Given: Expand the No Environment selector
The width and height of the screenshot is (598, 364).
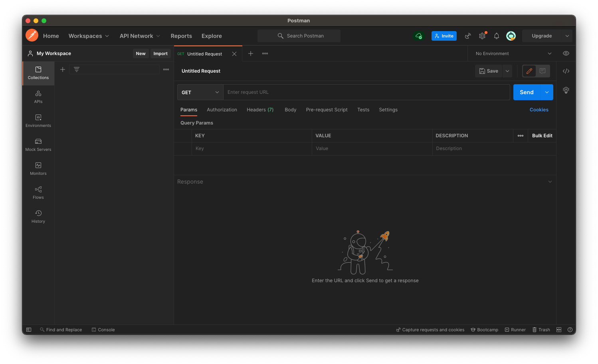Looking at the screenshot, I should (x=513, y=53).
